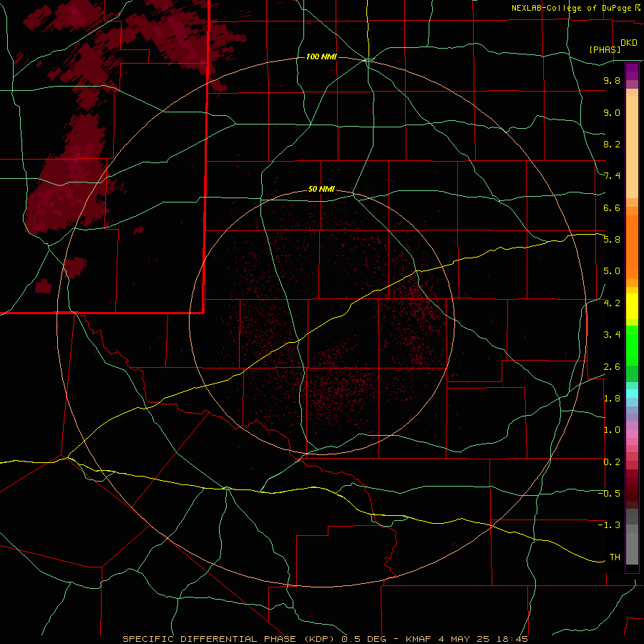Screen dimensions: 644x644
Task: Click the 9.8 value on the color scale
Action: [612, 80]
